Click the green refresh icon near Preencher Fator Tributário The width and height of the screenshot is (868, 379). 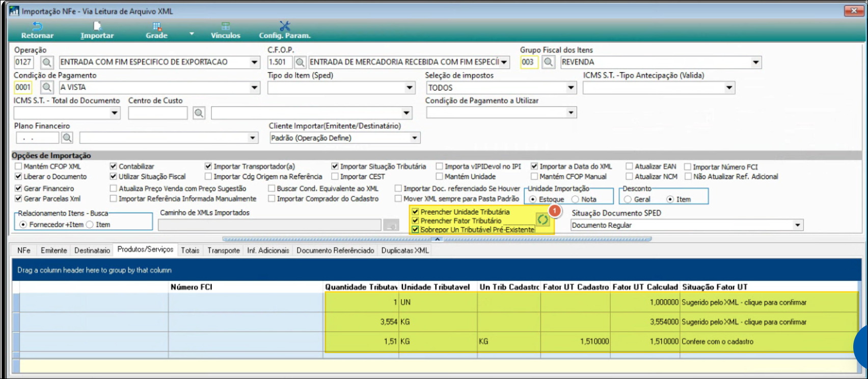(x=543, y=220)
